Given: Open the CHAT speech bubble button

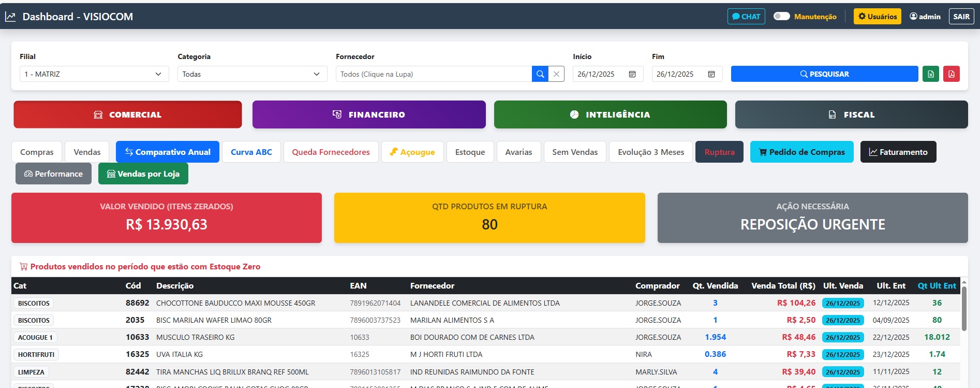Looking at the screenshot, I should [746, 17].
